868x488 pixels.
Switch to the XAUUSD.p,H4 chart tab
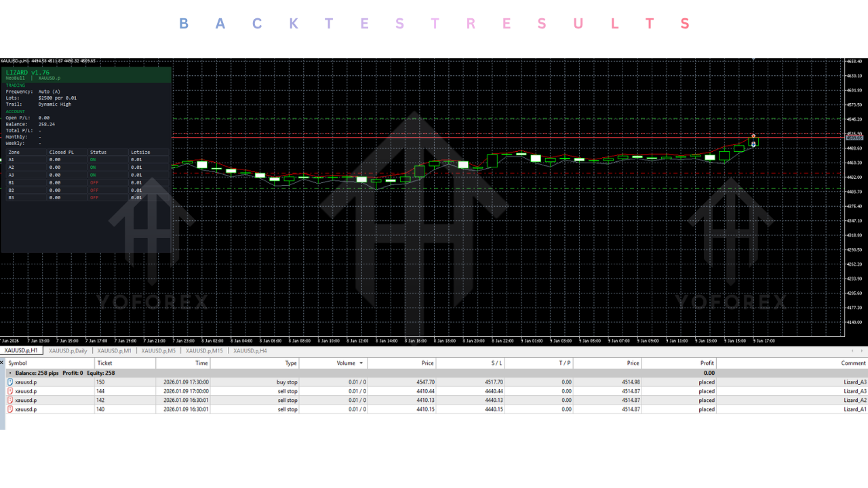(250, 350)
